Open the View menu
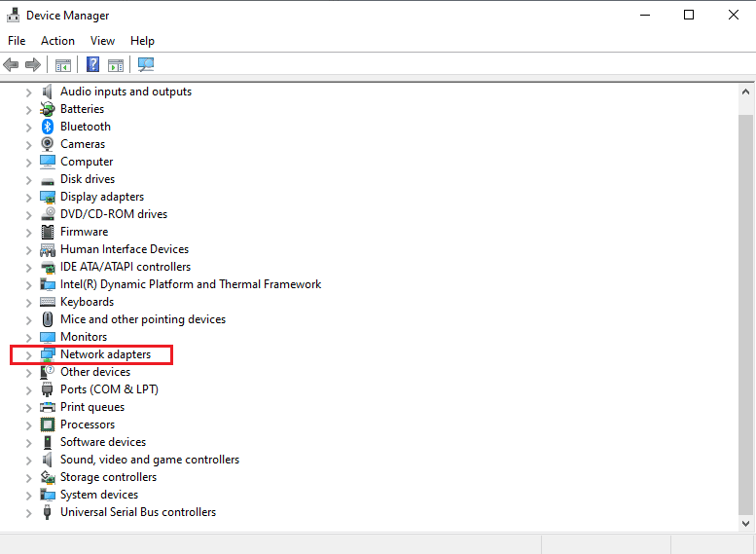The image size is (756, 554). tap(103, 41)
